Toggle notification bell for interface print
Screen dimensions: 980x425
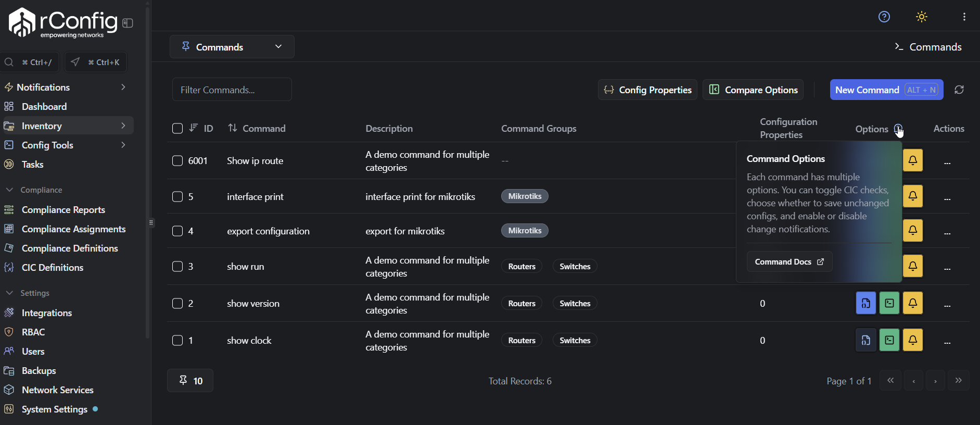click(913, 196)
